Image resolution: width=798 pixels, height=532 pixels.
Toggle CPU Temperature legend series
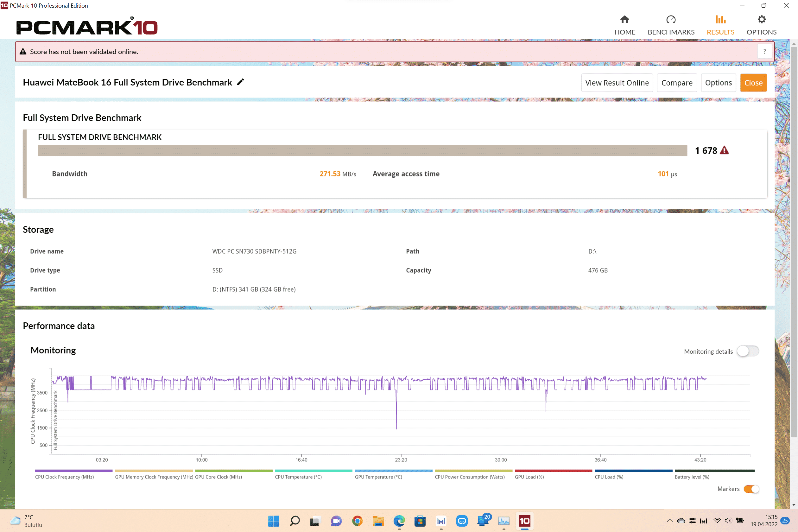point(298,477)
